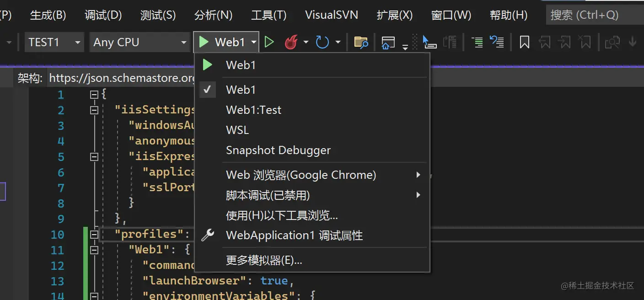Open the 扩展(X) menu
The width and height of the screenshot is (644, 300).
[395, 15]
